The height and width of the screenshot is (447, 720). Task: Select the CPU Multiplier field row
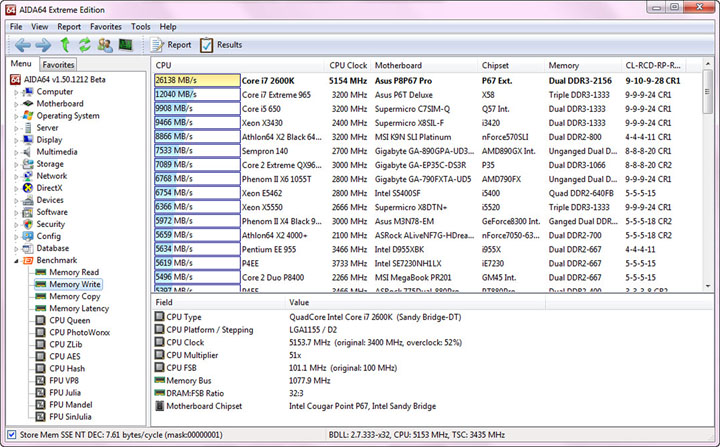[432, 355]
